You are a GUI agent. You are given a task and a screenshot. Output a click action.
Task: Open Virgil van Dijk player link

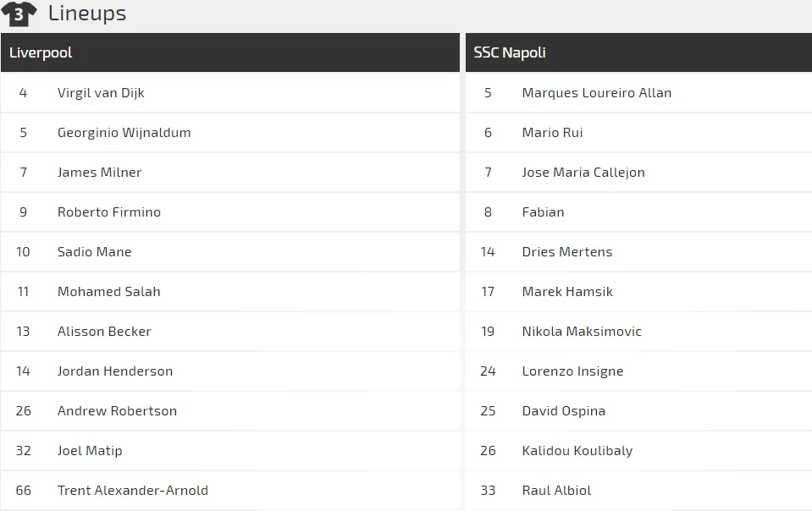101,93
